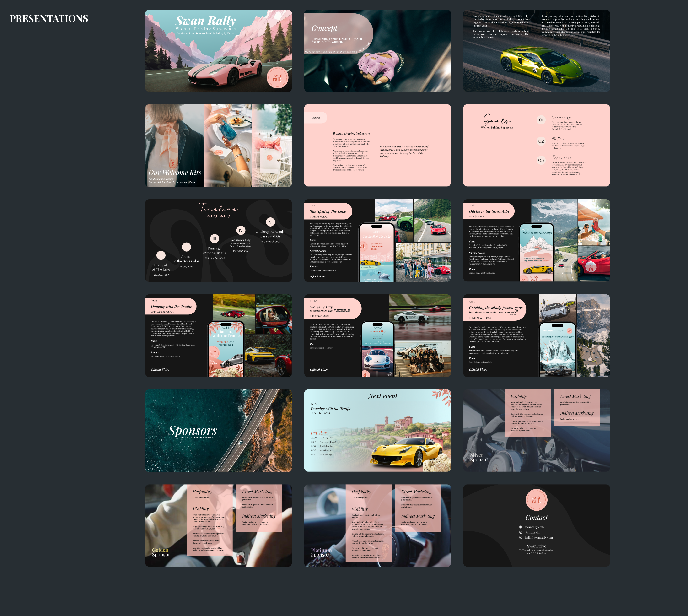Open Official Video link in Women's Day slide

[x=319, y=370]
